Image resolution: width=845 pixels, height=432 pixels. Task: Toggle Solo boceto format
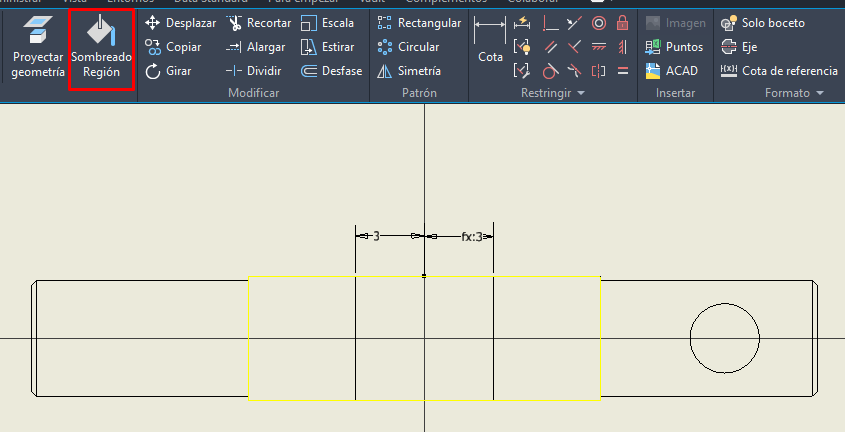pyautogui.click(x=763, y=23)
